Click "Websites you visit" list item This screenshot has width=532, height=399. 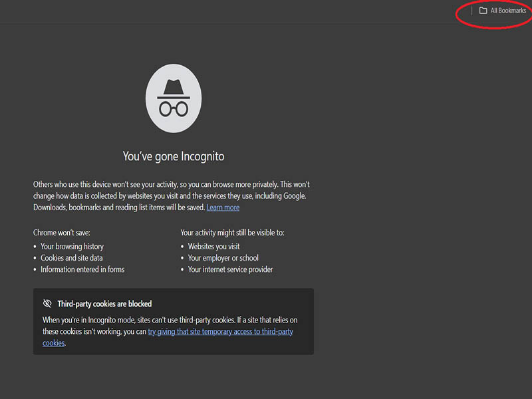(x=213, y=246)
